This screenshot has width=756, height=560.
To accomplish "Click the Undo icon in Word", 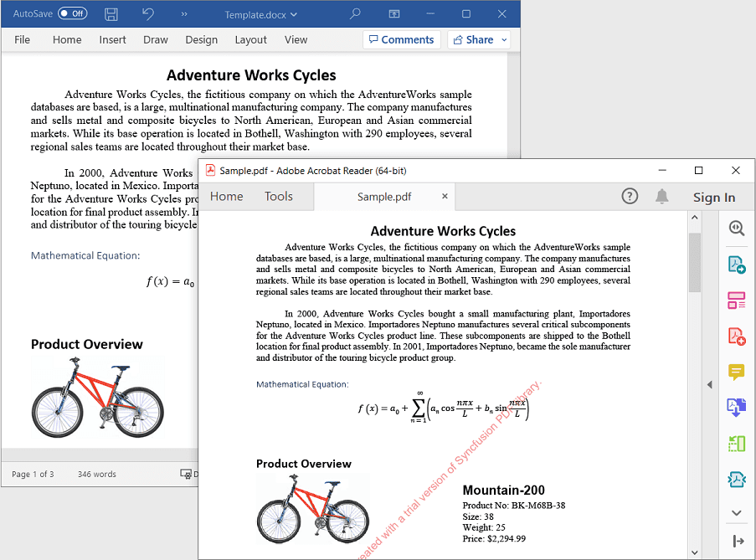I will (148, 14).
